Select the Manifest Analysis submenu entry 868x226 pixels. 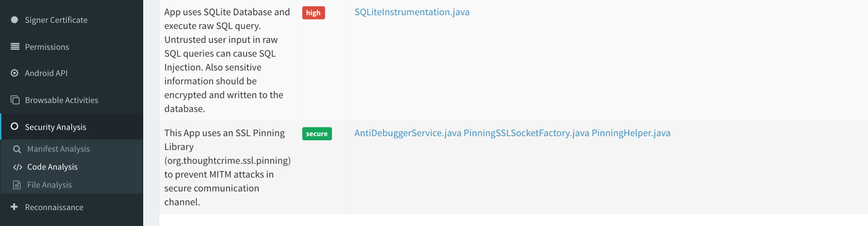pos(58,149)
